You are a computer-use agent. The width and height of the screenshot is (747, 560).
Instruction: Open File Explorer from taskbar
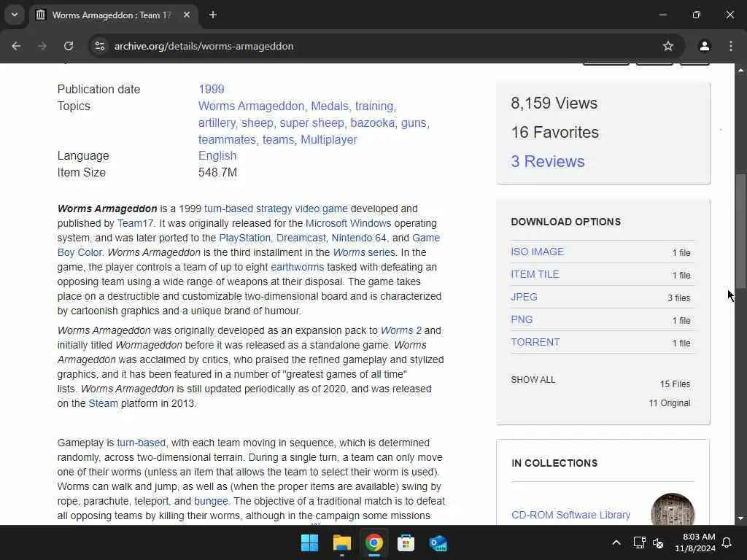click(x=341, y=542)
